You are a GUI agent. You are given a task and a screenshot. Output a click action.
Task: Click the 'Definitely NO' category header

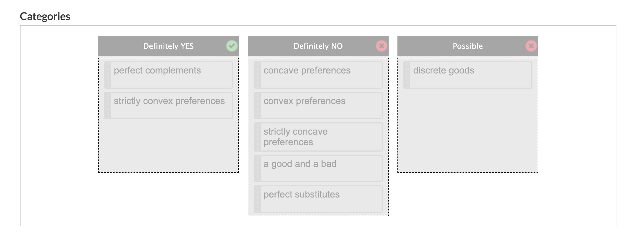coord(318,46)
